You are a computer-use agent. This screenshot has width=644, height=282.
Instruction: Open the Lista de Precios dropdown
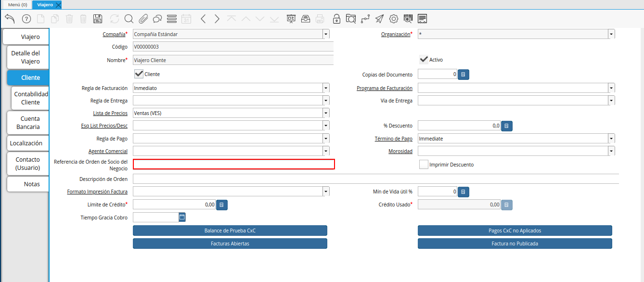click(x=326, y=113)
